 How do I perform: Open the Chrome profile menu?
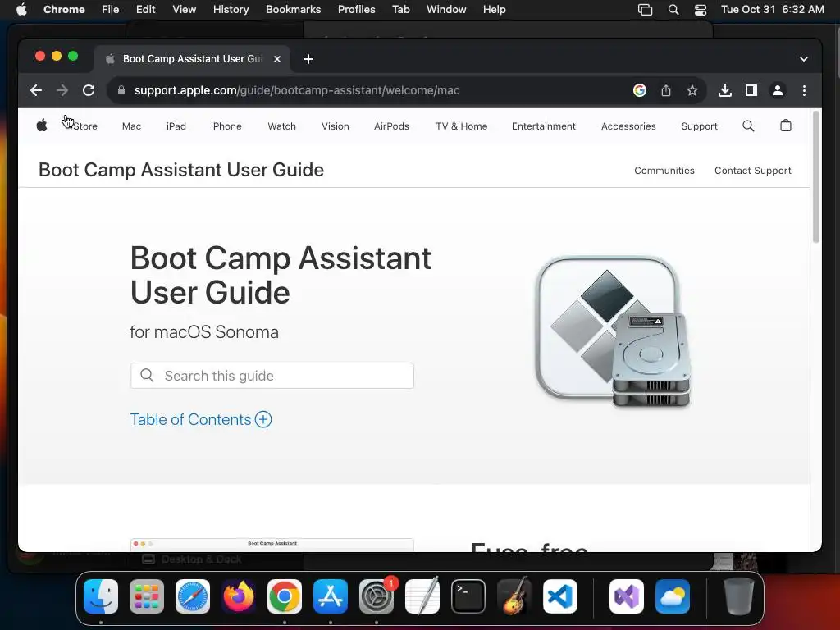point(778,90)
